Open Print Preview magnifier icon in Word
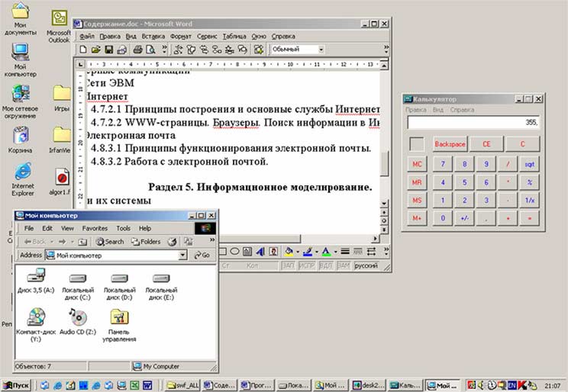 coord(150,50)
